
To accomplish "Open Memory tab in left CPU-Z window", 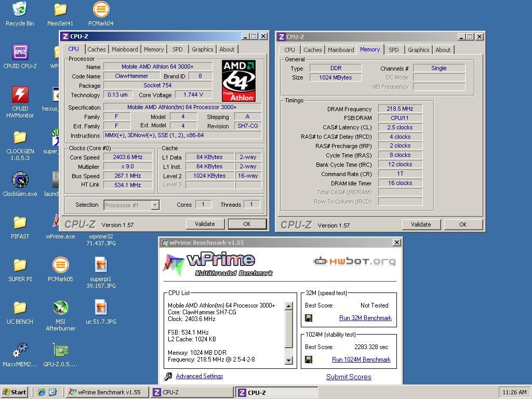I will tap(154, 49).
